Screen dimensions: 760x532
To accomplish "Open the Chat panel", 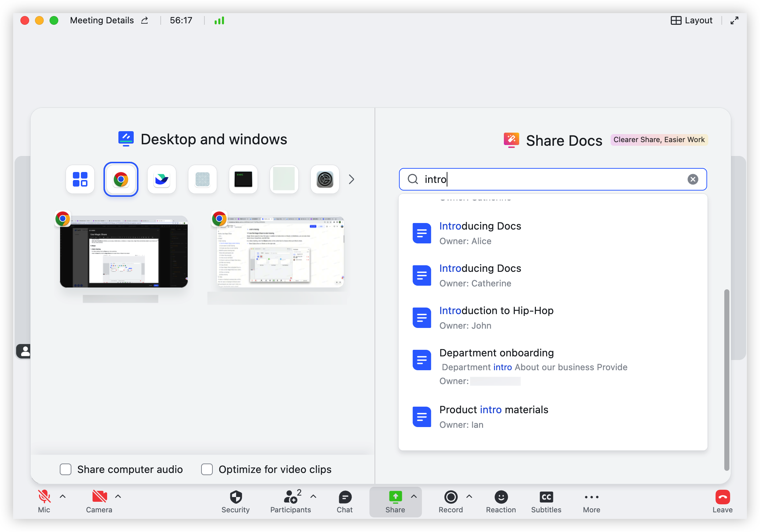I will tap(345, 502).
